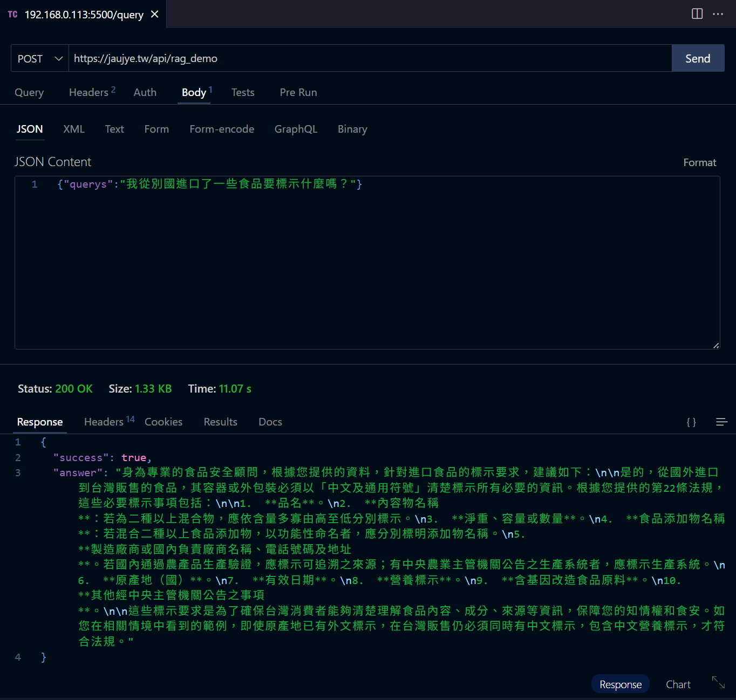Select XML body type

74,129
